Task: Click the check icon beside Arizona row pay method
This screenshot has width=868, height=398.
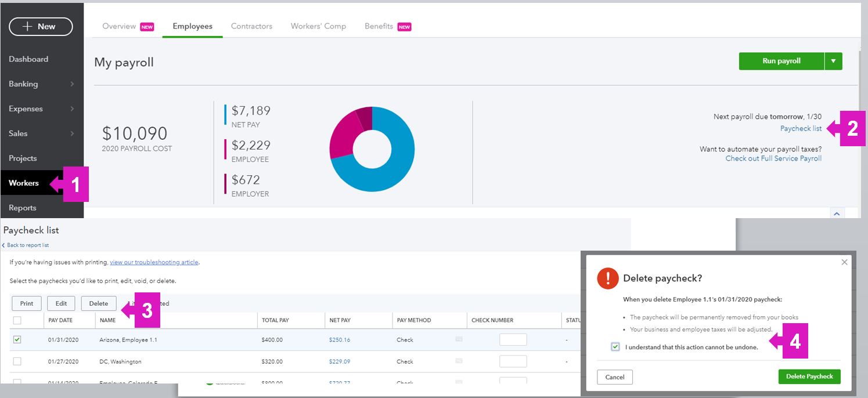Action: [x=459, y=339]
